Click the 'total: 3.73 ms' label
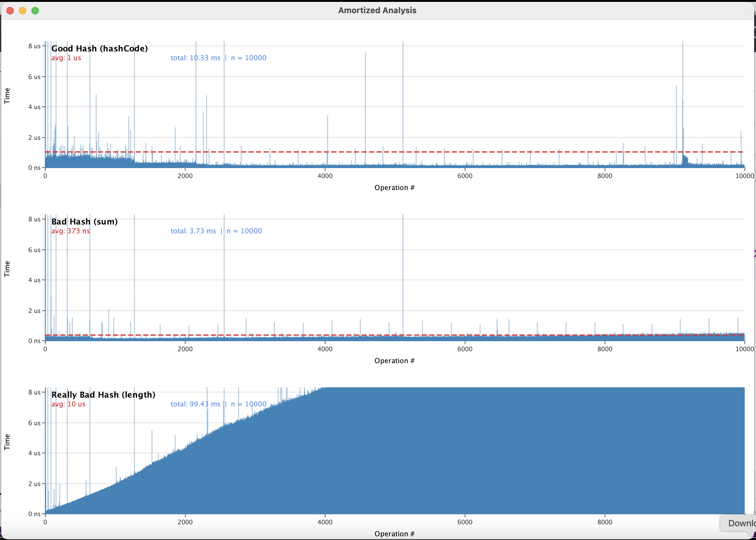This screenshot has height=540, width=756. 193,231
